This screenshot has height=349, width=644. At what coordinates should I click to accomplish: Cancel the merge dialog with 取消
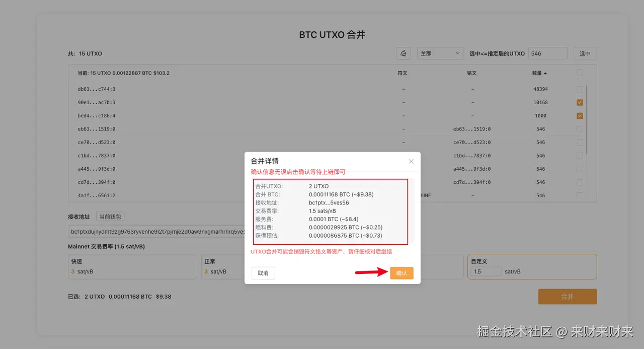(263, 272)
